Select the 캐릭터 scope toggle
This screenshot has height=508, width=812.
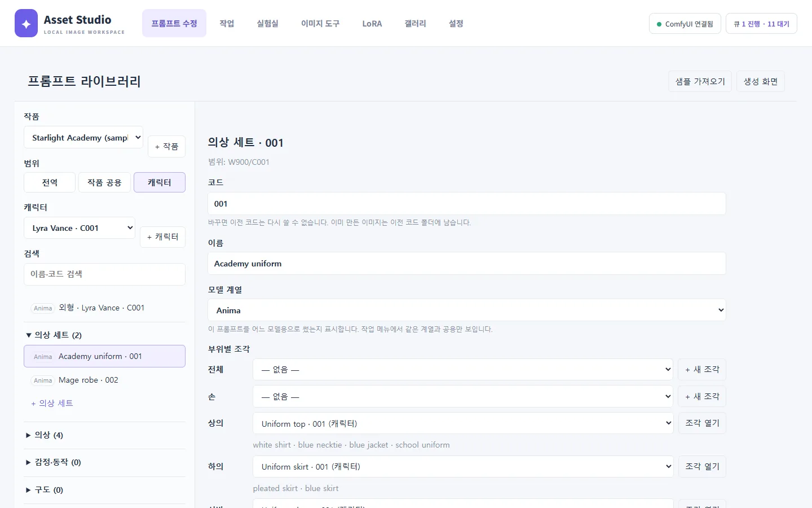[160, 182]
